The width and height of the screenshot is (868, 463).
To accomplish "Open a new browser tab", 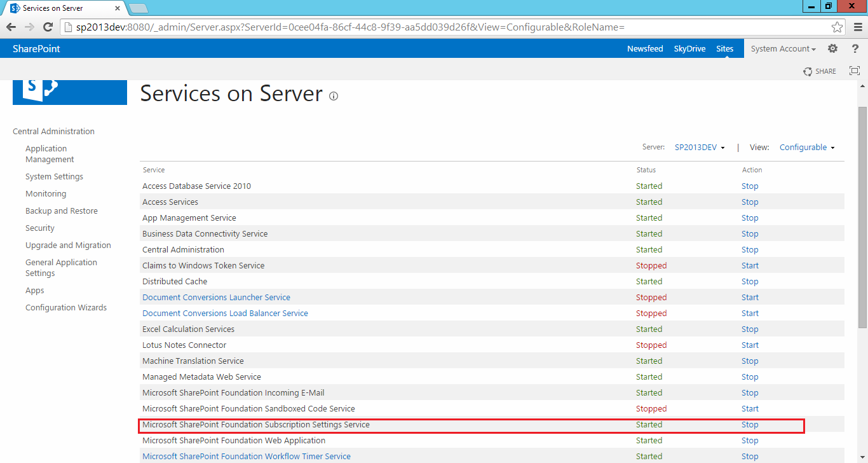I will (138, 8).
